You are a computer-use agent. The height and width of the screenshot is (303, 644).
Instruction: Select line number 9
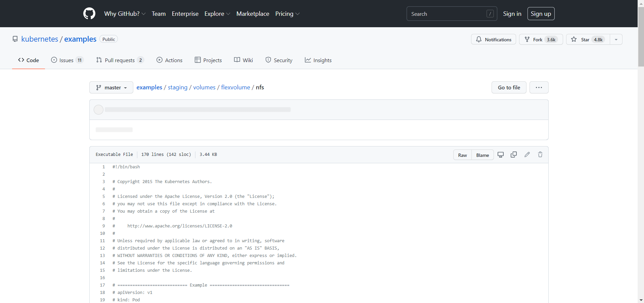click(103, 226)
